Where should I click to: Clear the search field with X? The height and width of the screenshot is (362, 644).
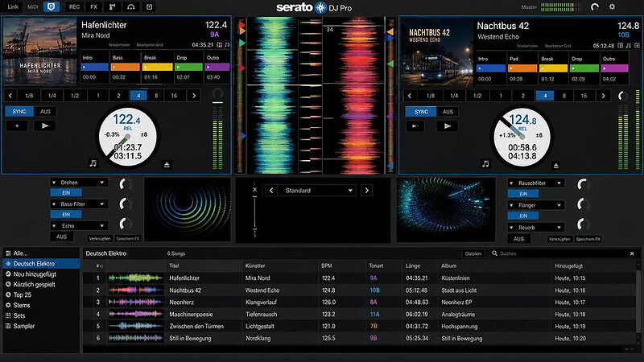(632, 253)
